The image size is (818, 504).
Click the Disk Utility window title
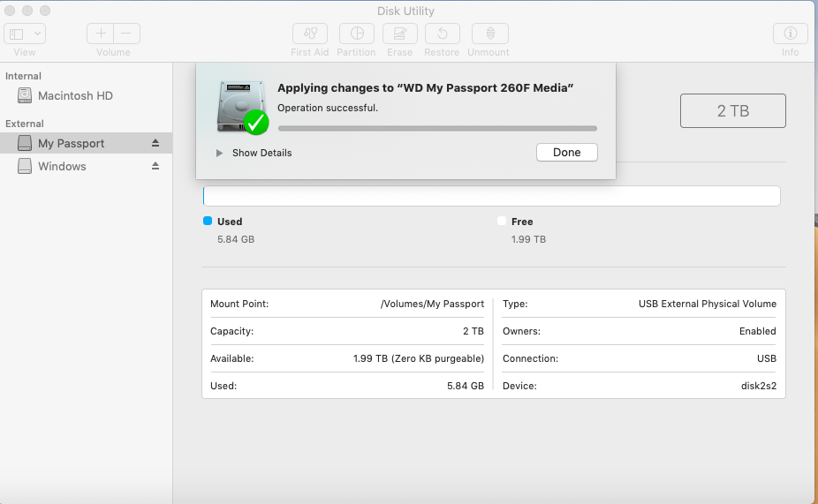click(405, 11)
